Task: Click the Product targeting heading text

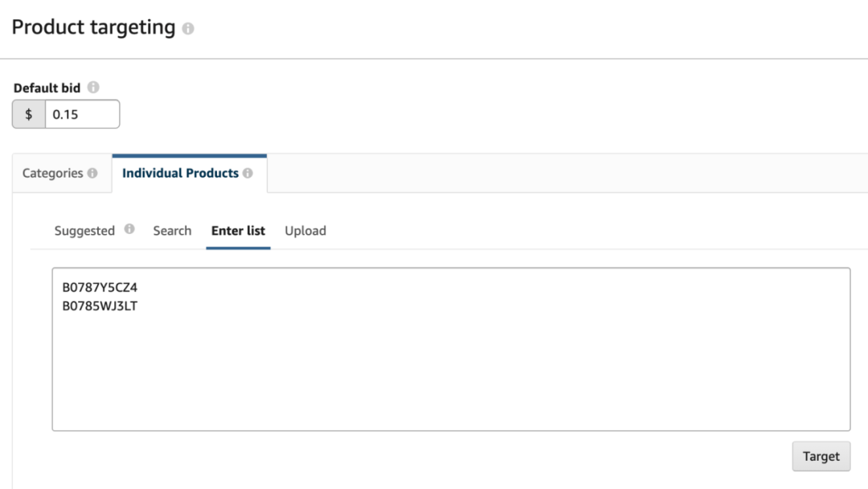Action: click(x=93, y=27)
